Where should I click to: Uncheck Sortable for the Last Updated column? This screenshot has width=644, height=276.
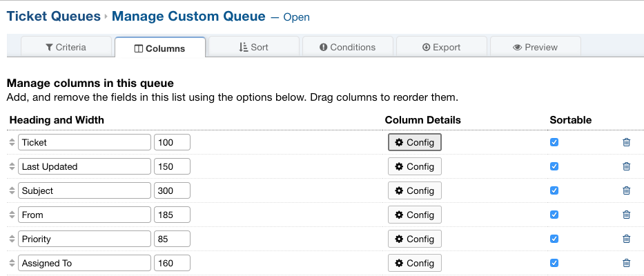coord(554,166)
